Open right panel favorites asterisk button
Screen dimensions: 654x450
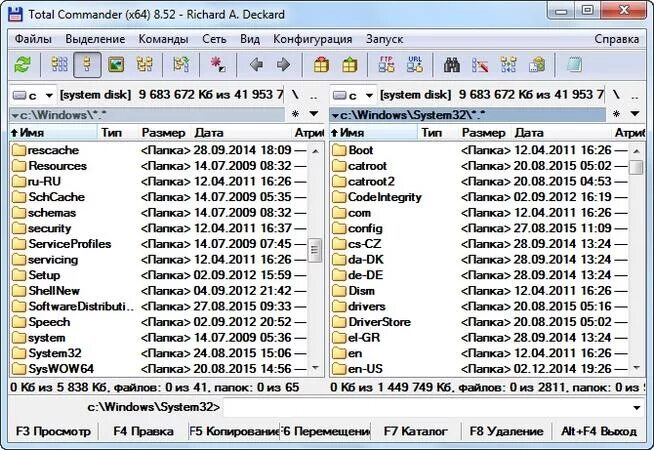tap(616, 114)
